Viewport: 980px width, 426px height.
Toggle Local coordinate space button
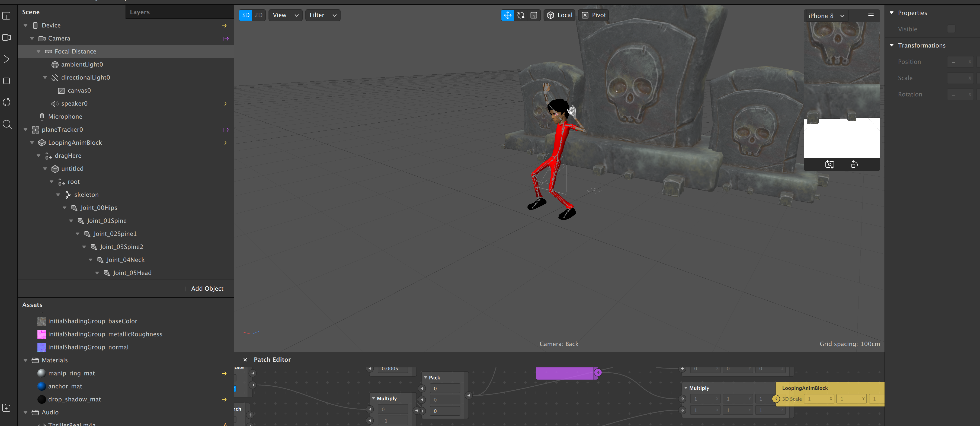coord(559,15)
